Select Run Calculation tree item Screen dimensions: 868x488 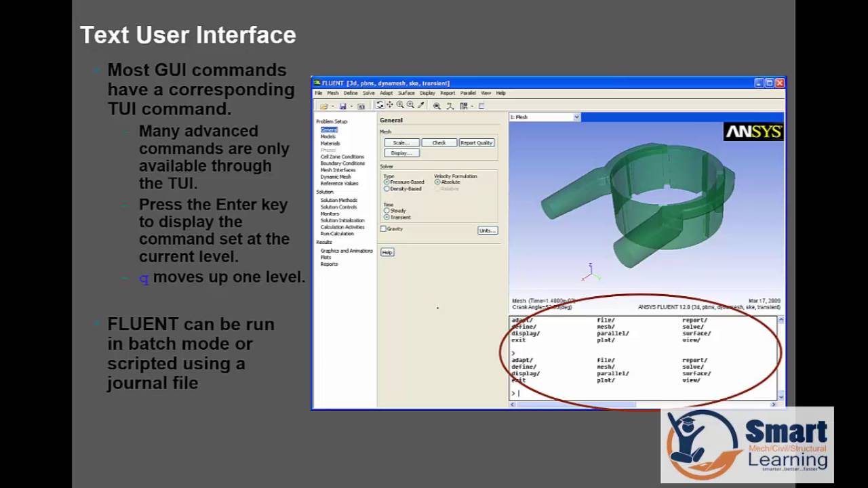[337, 234]
